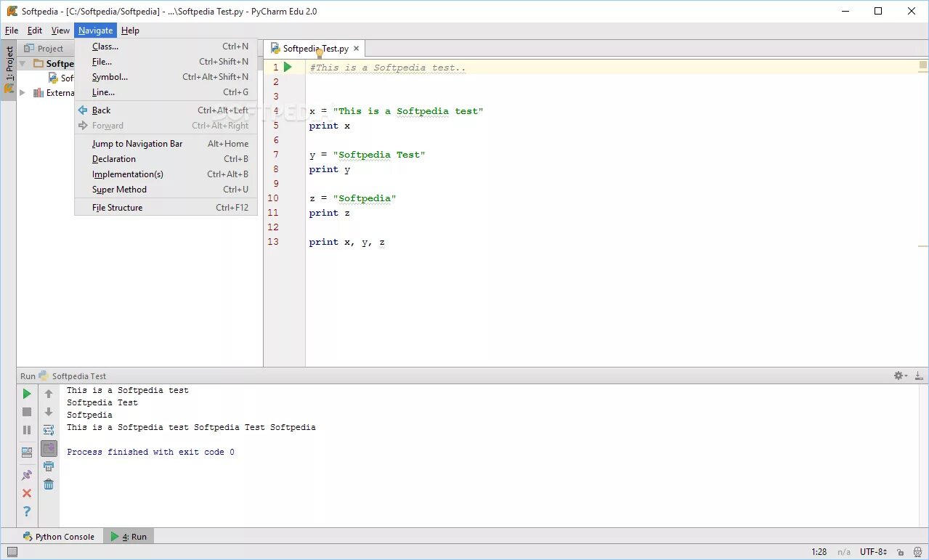Toggle soft-wrap output icon in Run panel
The height and width of the screenshot is (560, 929).
(49, 430)
